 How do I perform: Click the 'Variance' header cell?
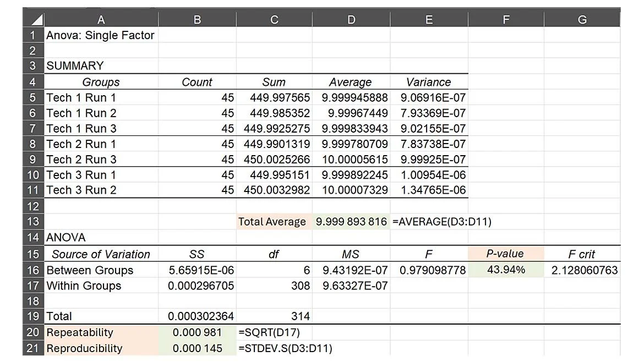point(429,81)
